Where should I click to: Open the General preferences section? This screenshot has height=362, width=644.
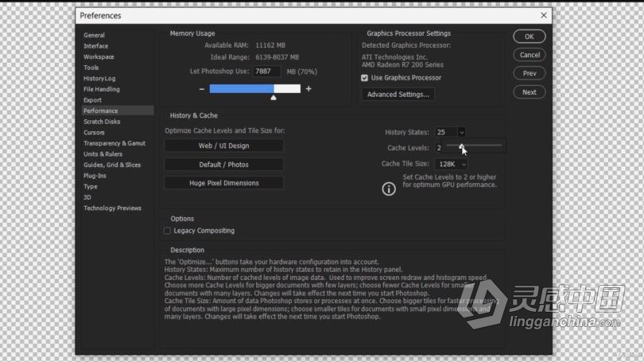(x=94, y=35)
